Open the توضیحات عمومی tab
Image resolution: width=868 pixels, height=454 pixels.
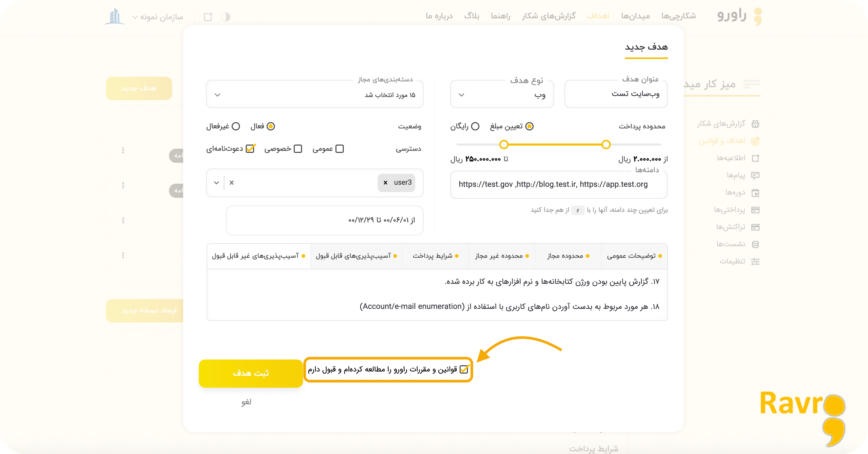point(634,256)
